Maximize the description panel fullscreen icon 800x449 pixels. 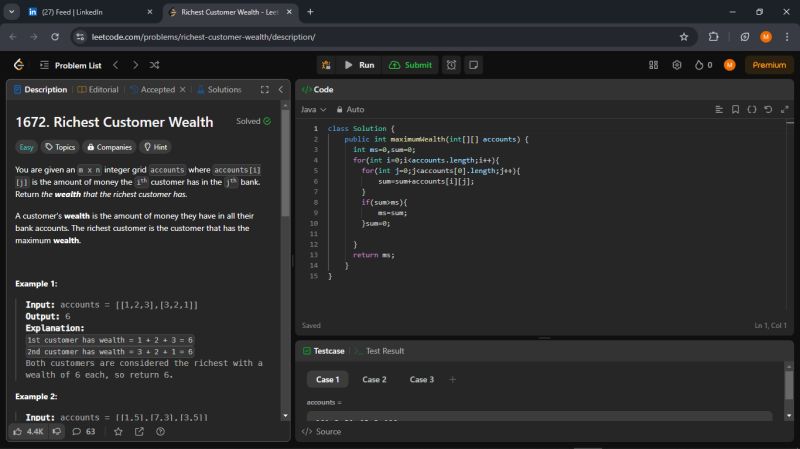[264, 89]
